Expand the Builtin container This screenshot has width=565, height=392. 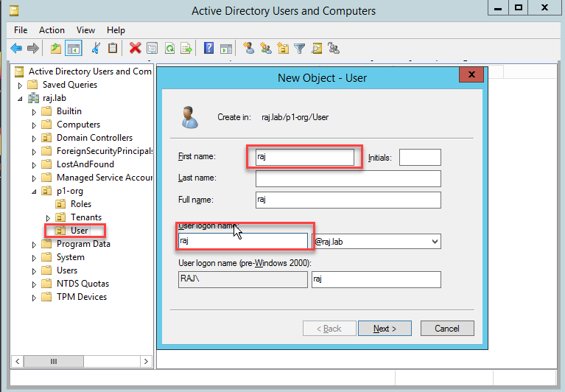[34, 112]
